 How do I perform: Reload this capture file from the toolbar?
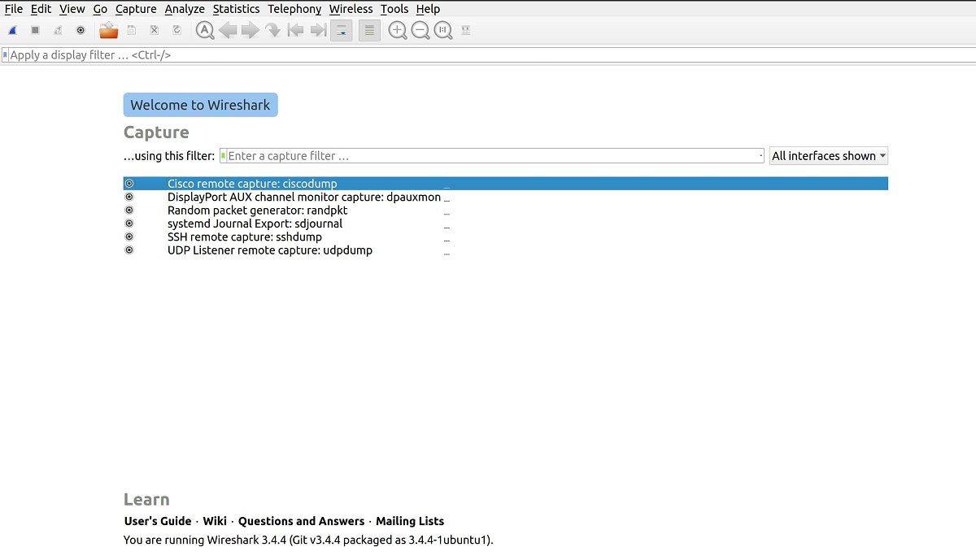tap(176, 31)
